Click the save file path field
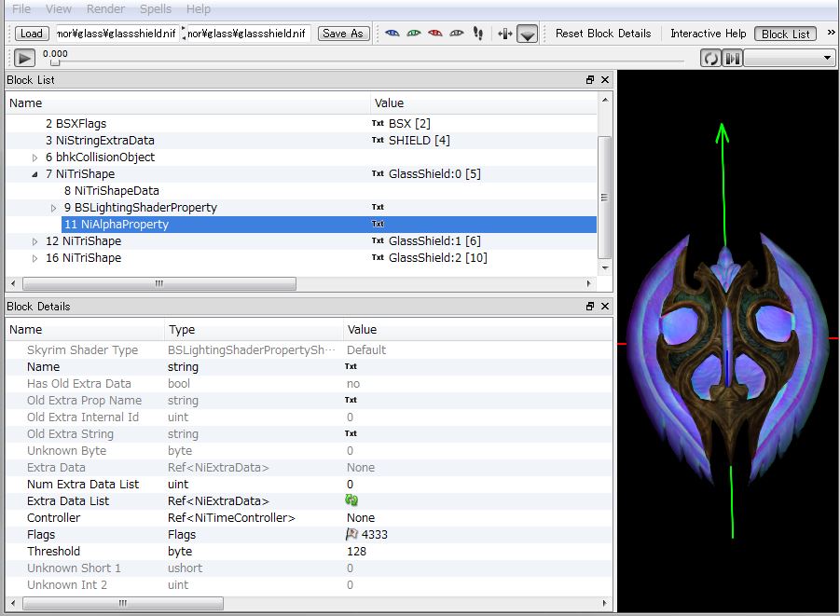 (x=248, y=34)
